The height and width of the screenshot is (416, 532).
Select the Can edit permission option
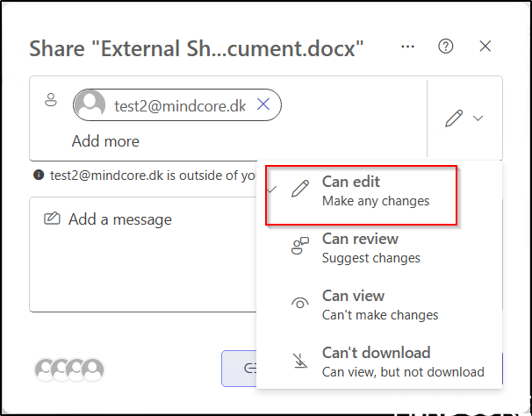click(x=375, y=190)
